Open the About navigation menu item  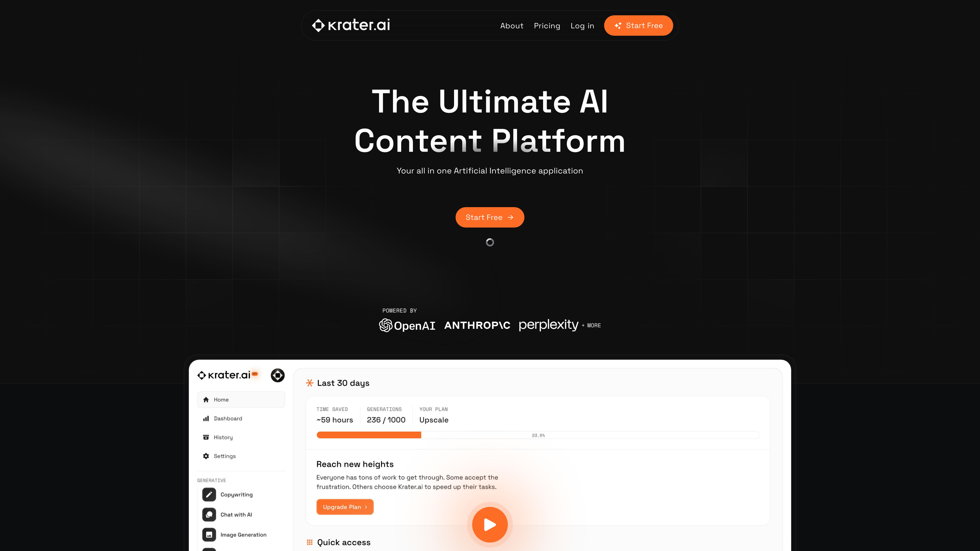click(x=511, y=26)
